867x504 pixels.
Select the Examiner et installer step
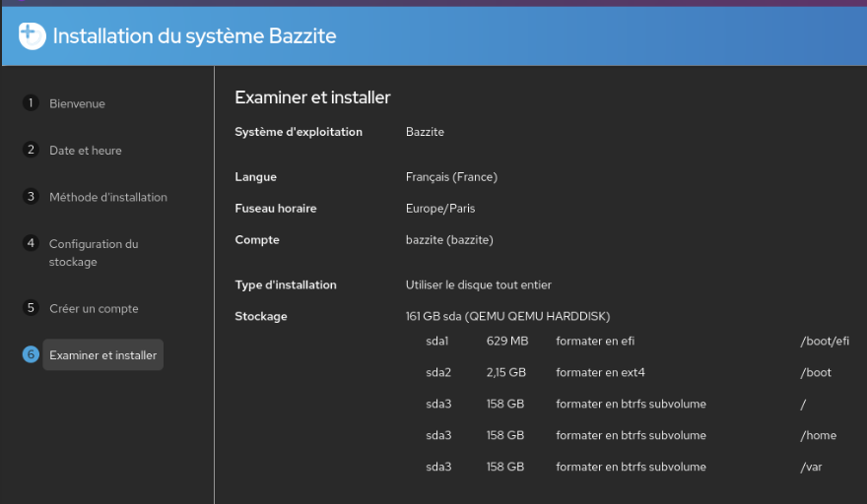tap(102, 355)
